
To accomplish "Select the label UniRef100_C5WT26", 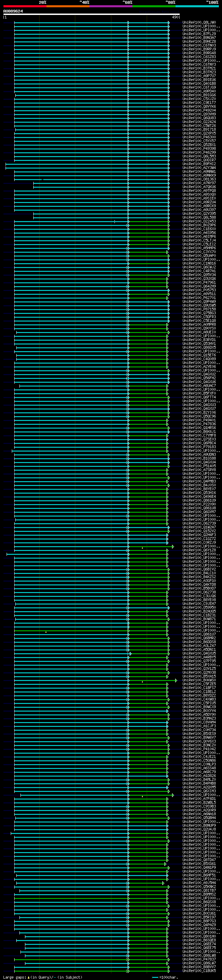I will point(199,125).
